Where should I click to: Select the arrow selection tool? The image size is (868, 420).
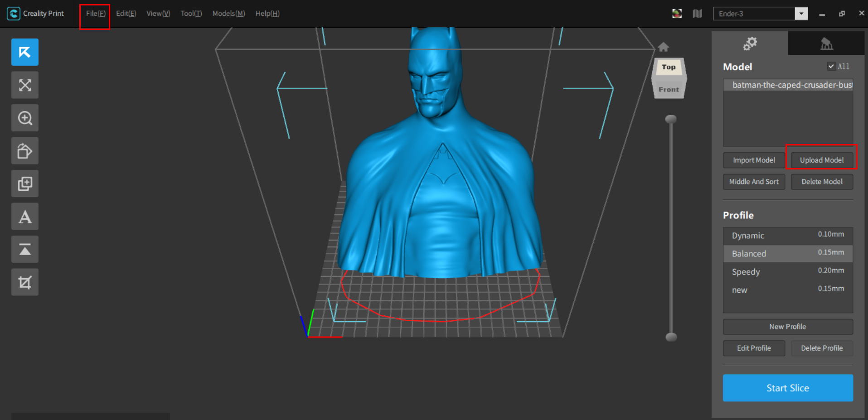pos(24,52)
